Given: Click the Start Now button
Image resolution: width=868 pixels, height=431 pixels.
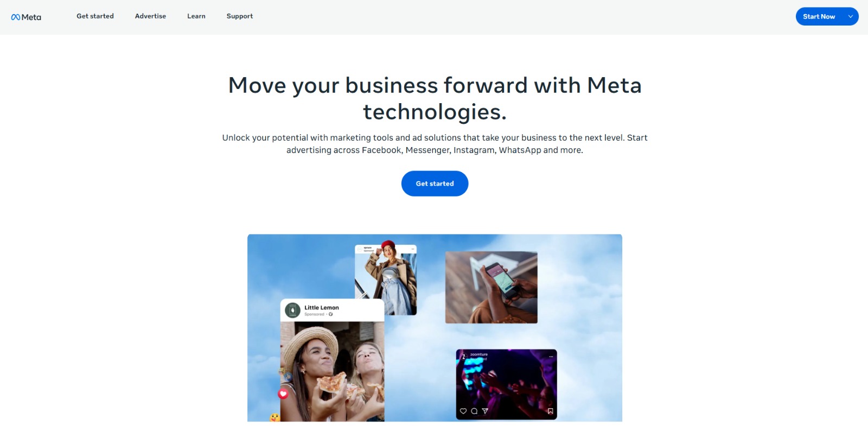Looking at the screenshot, I should 819,17.
